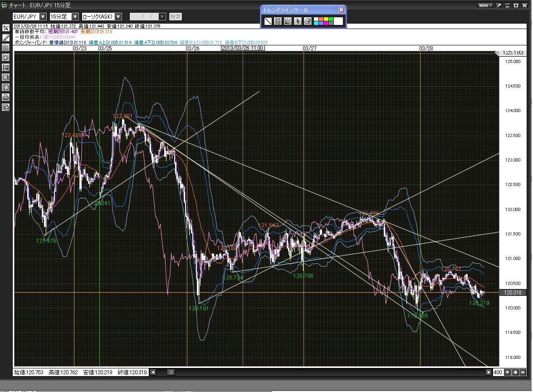533x392 pixels.
Task: Select the straight trendline drawing tool
Action: (x=268, y=21)
